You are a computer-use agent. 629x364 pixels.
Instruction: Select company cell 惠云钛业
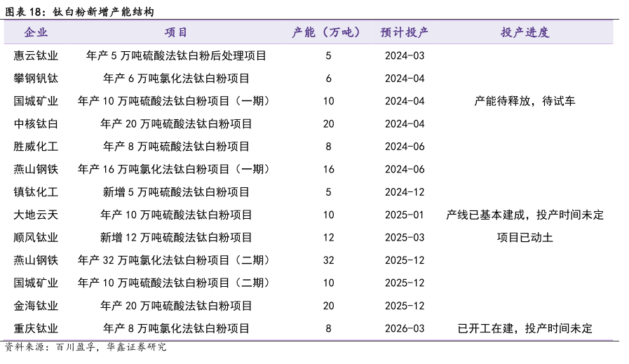pos(36,55)
